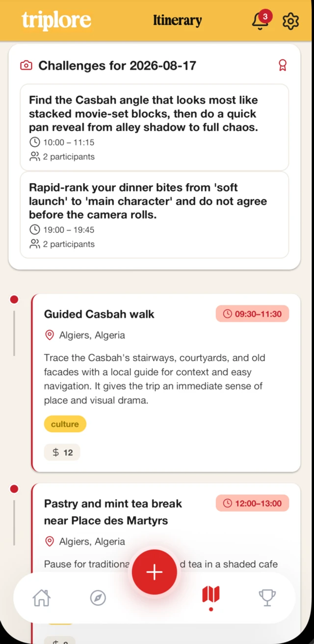The height and width of the screenshot is (644, 314).
Task: Tap the camera icon beside Challenges
Action: [x=26, y=65]
